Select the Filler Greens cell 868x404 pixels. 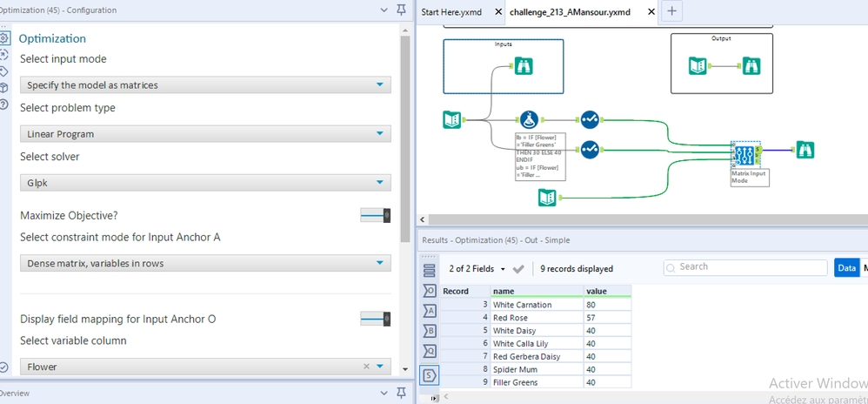point(537,382)
